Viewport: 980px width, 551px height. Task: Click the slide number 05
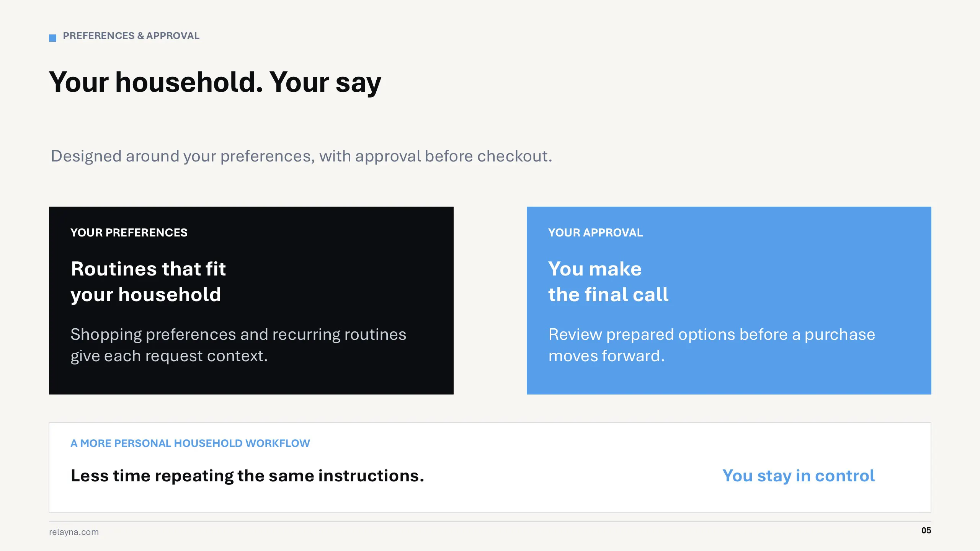click(926, 530)
